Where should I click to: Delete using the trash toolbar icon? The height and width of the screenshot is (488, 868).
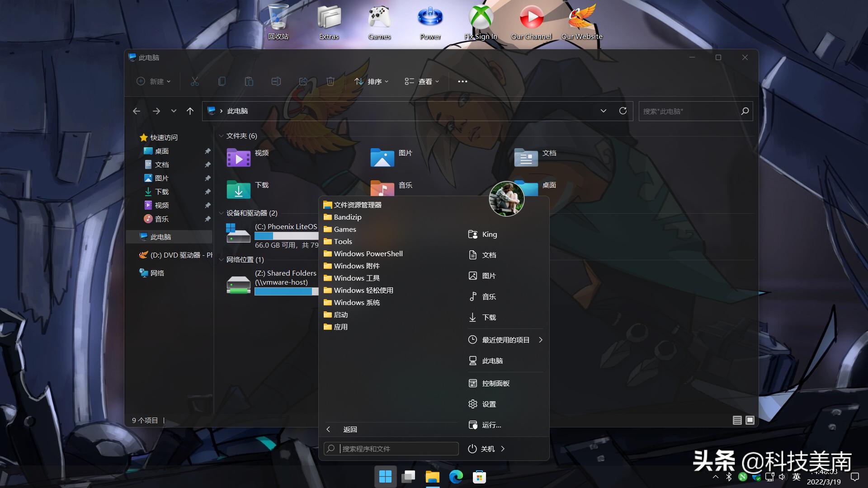tap(330, 81)
